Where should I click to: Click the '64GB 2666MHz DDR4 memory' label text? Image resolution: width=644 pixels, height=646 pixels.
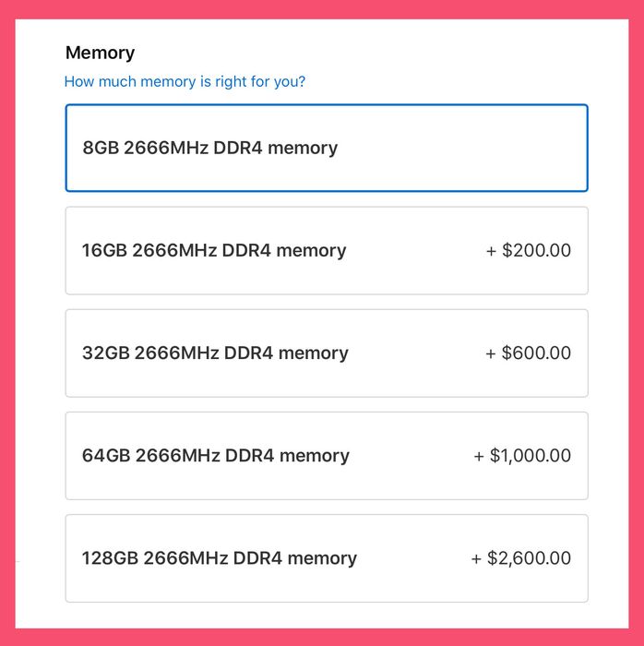point(216,456)
